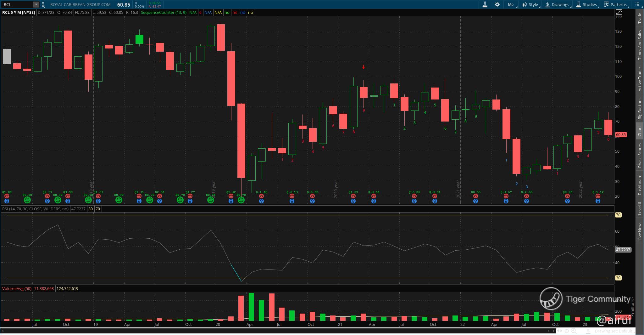Open the Big Buttons sidebar tab
The height and width of the screenshot is (335, 644).
click(x=640, y=108)
